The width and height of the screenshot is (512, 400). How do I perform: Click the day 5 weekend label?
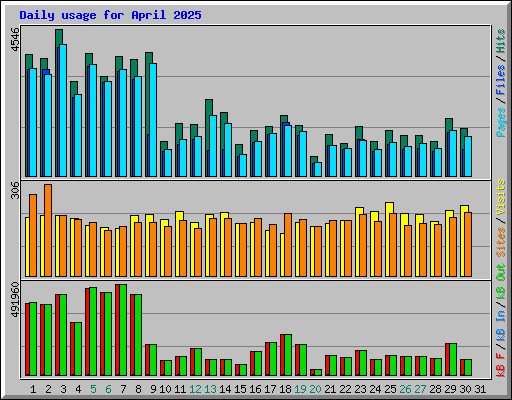93,389
